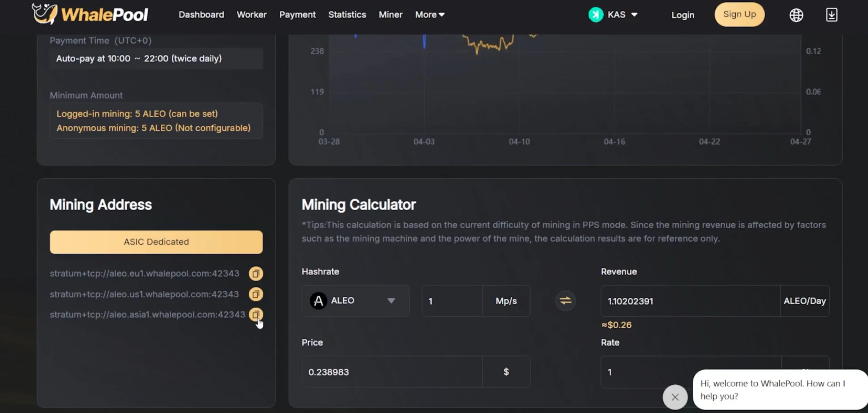Image resolution: width=868 pixels, height=413 pixels.
Task: Click the Sign Up button
Action: point(739,14)
